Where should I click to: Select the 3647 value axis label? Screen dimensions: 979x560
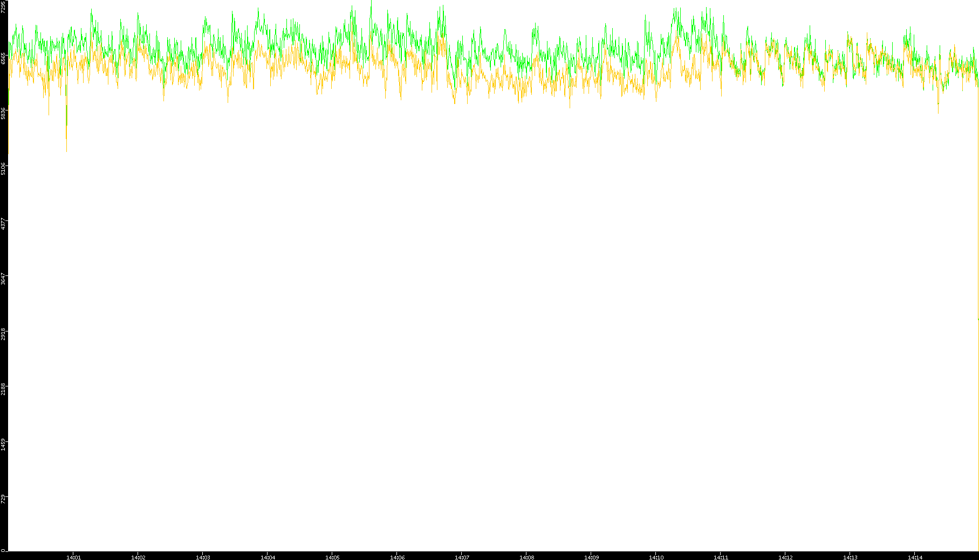4,279
